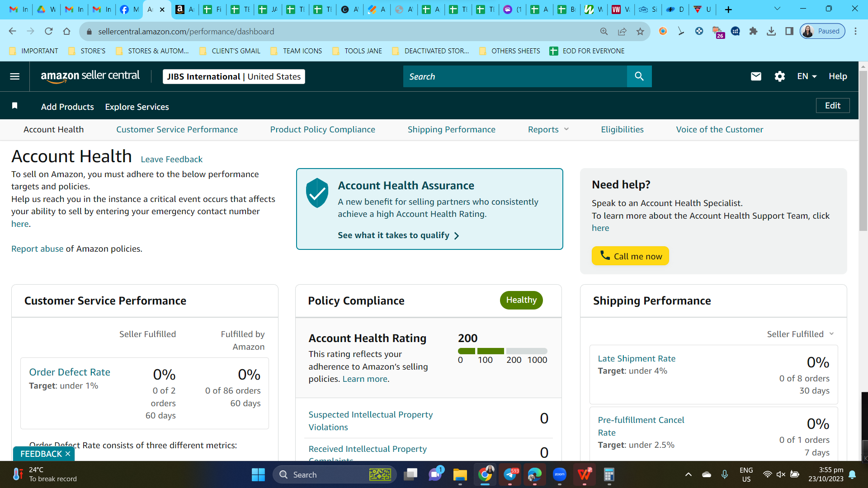The image size is (868, 488).
Task: Click Add Products in the navigation bar
Action: point(67,107)
